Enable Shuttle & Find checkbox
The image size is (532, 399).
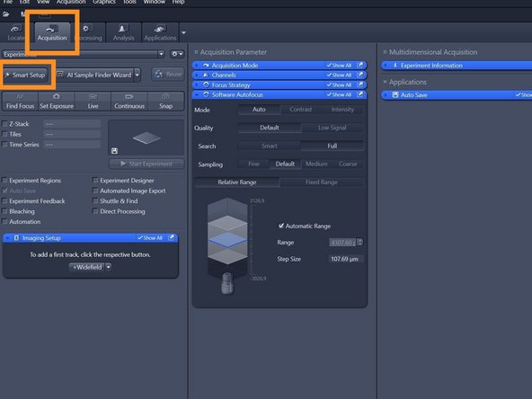point(95,201)
